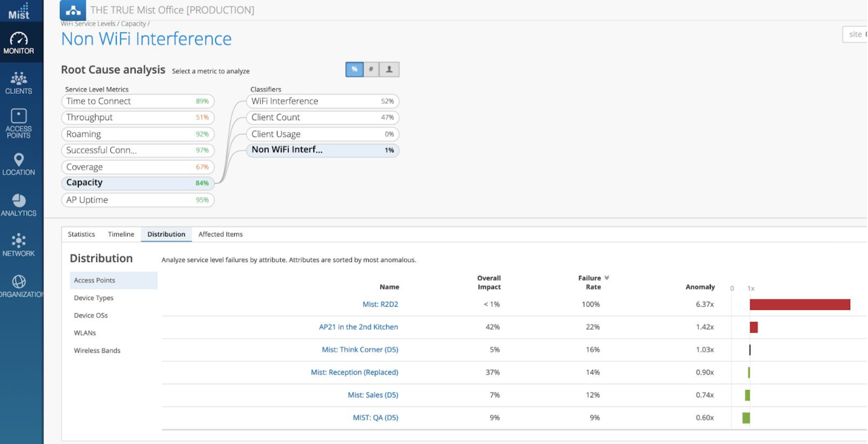
Task: Open Access Points sidebar icon
Action: (19, 116)
